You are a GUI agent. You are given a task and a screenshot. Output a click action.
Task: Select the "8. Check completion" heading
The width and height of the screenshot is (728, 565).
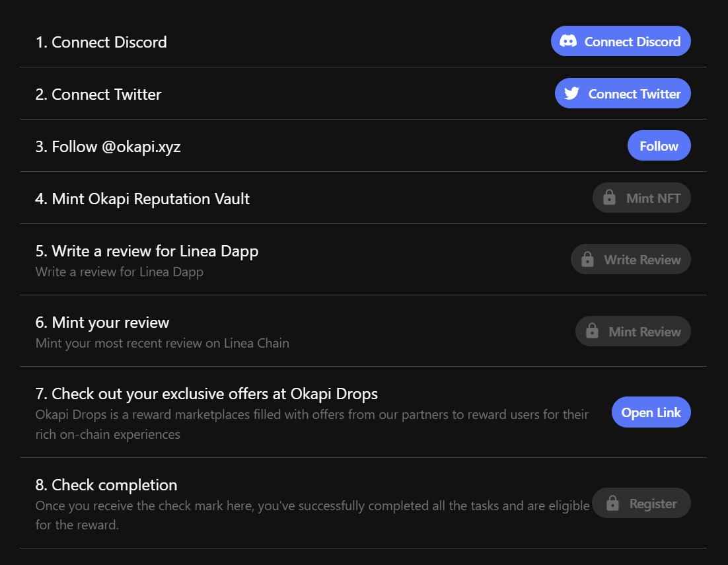[x=106, y=485]
